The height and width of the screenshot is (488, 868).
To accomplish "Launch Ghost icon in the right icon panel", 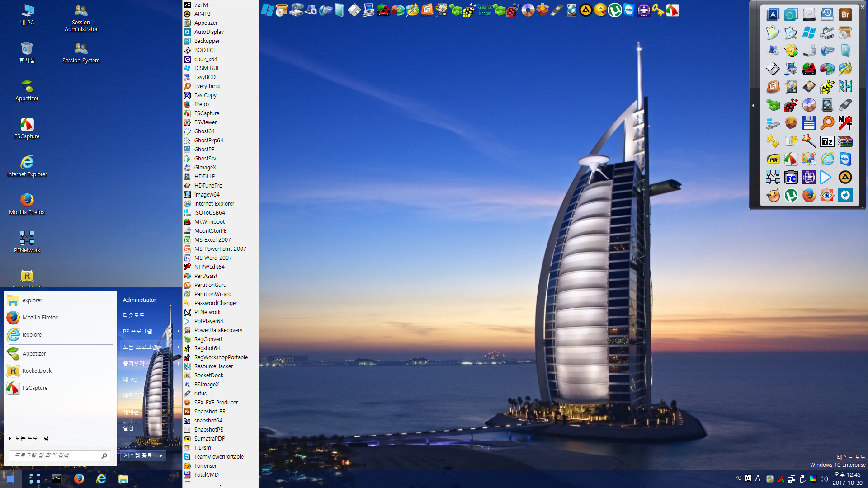I will [773, 33].
